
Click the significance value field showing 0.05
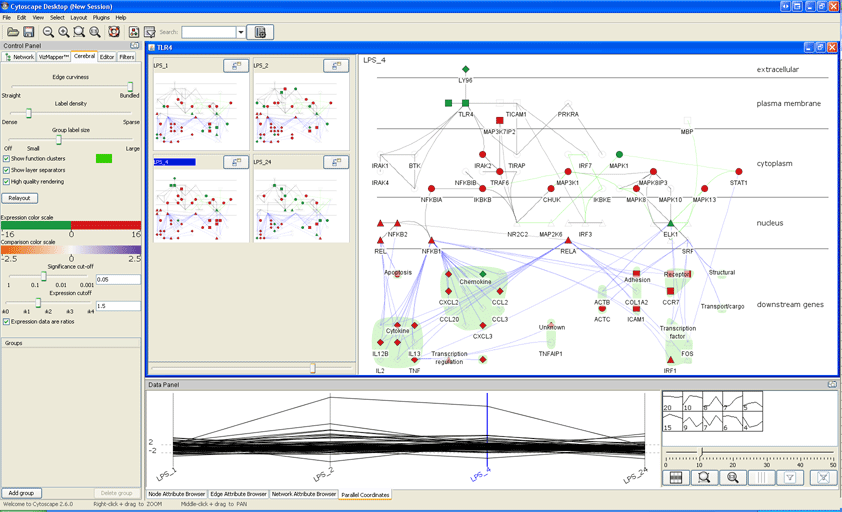point(118,279)
